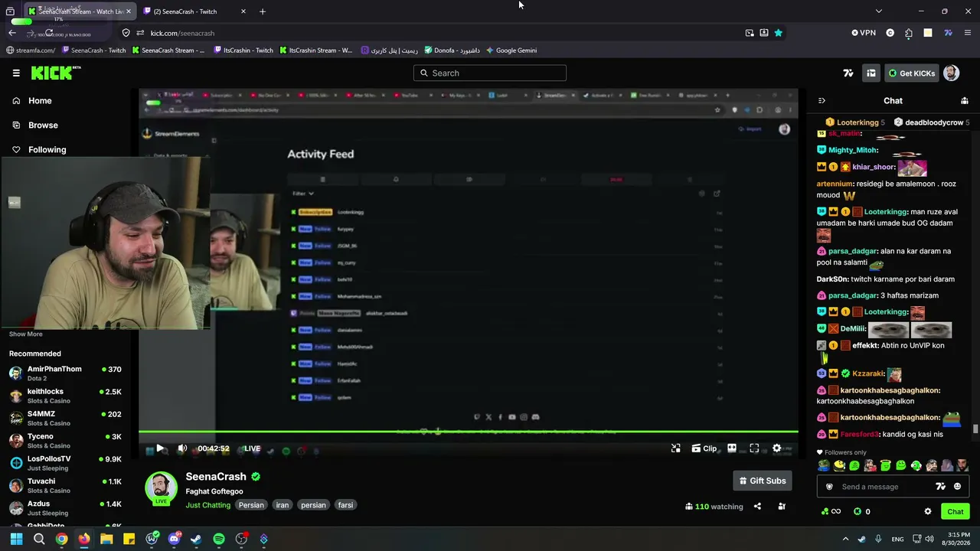Select the farsi tag
Screen dimensions: 980x551
pyautogui.click(x=345, y=505)
